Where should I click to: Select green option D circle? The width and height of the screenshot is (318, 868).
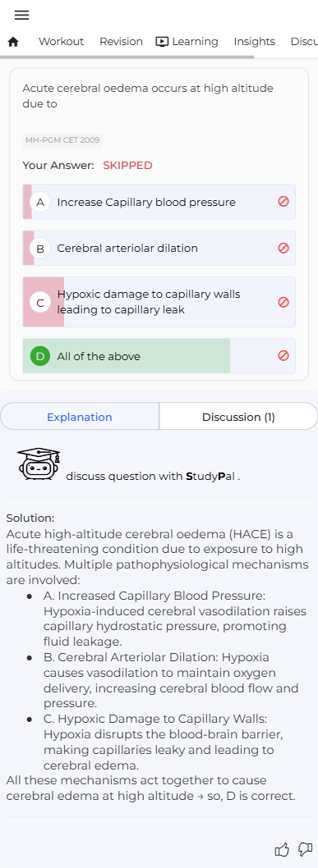(x=40, y=356)
